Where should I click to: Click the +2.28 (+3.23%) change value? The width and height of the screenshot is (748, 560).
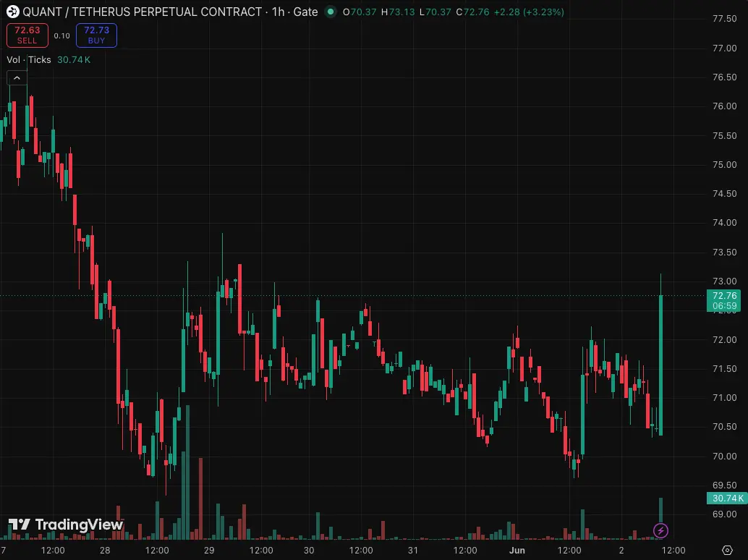pos(529,12)
